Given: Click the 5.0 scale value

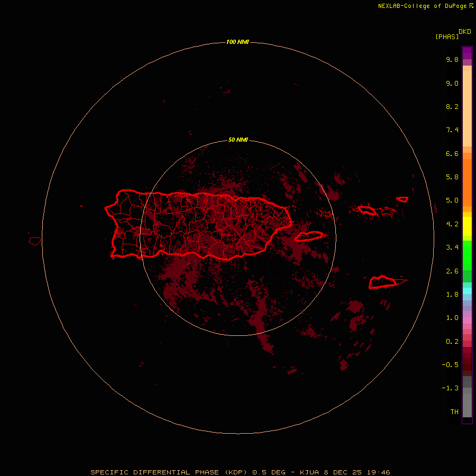Looking at the screenshot, I should [452, 200].
